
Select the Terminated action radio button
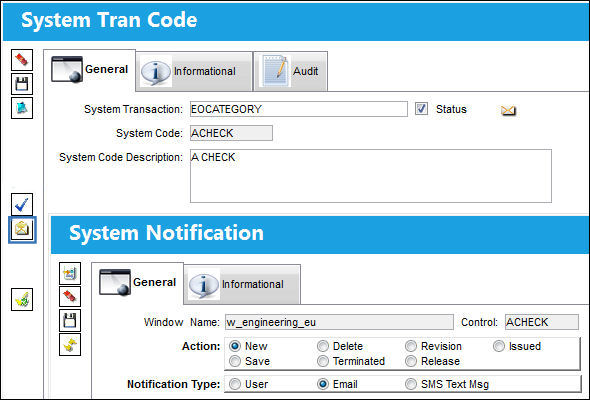323,361
